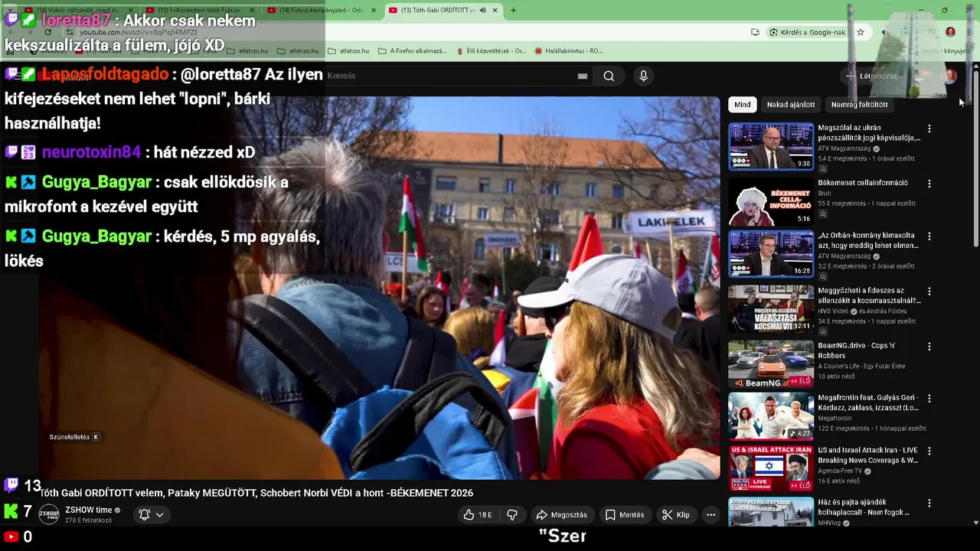This screenshot has width=980, height=551.
Task: Open the Megafrontin feat. Gulyás Geri title
Action: coord(868,403)
